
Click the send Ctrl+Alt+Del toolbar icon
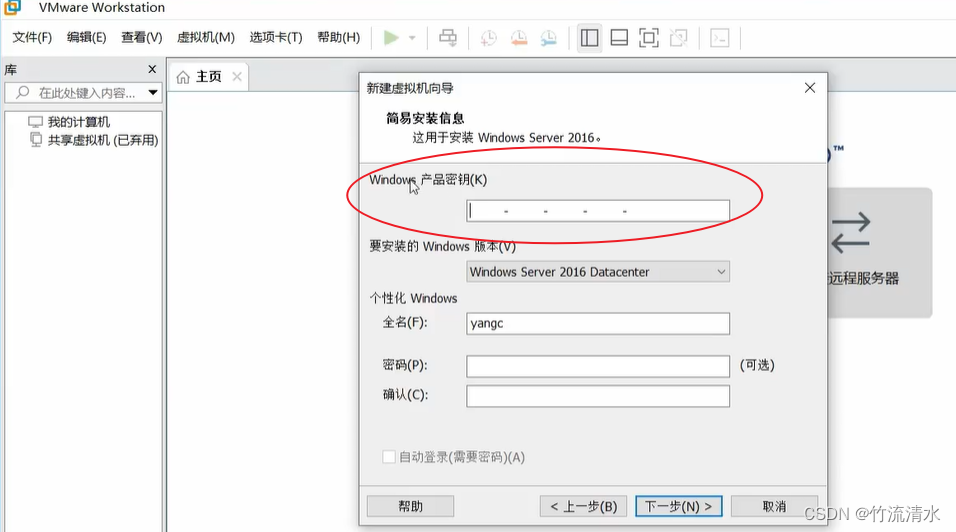pyautogui.click(x=448, y=38)
